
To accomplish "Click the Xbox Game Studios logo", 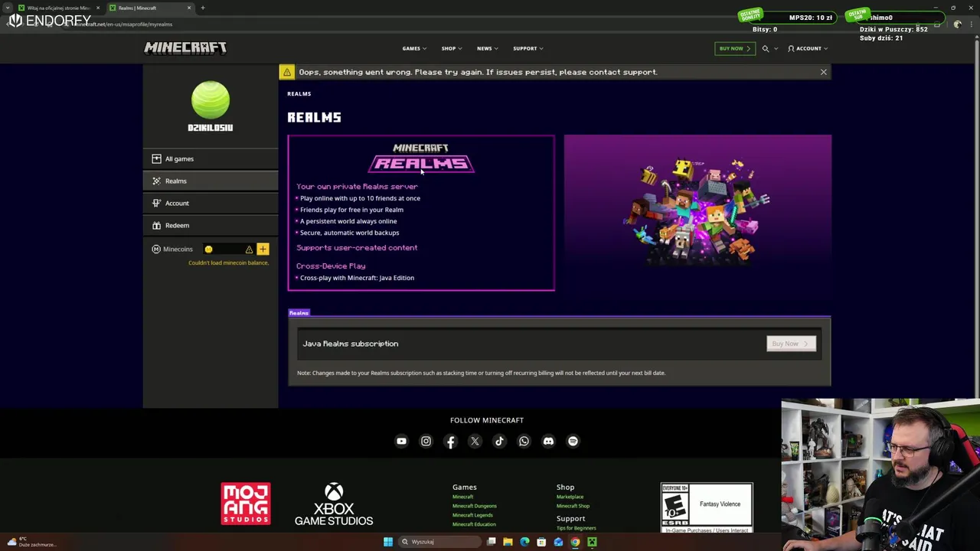I will 334,504.
